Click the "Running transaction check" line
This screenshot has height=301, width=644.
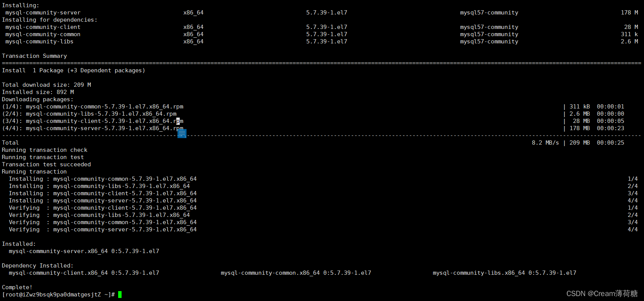tap(45, 150)
